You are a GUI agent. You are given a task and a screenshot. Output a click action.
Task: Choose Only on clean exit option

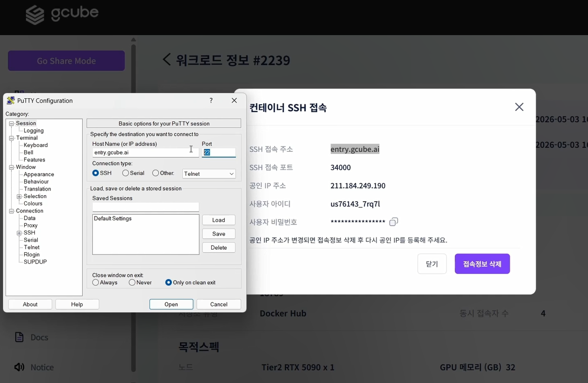[x=168, y=282]
